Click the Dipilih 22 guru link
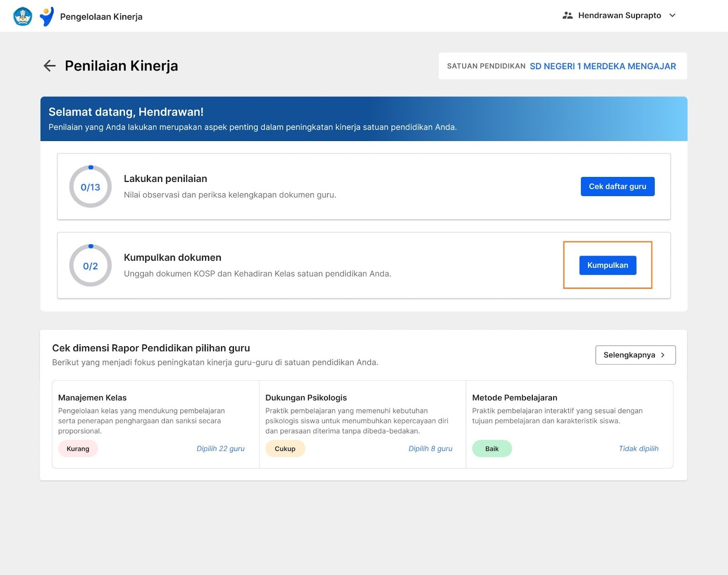 pyautogui.click(x=220, y=449)
